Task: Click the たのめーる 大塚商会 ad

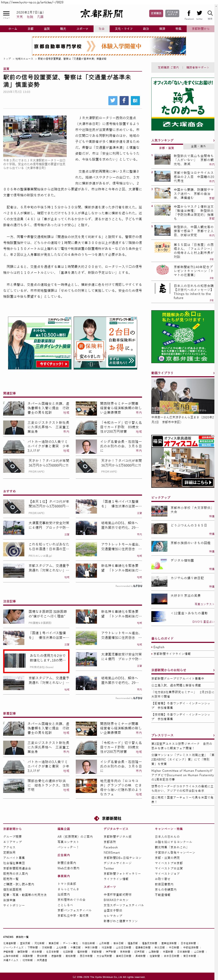Action: (x=183, y=104)
